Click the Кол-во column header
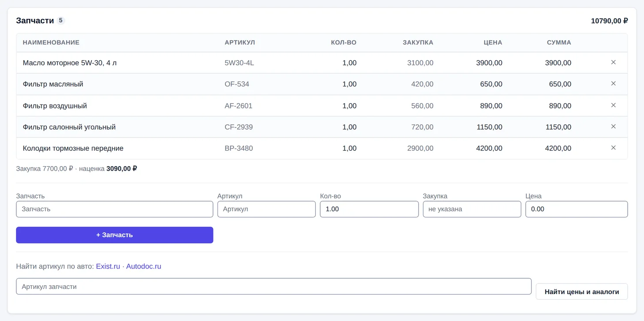This screenshot has width=644, height=321. point(344,43)
